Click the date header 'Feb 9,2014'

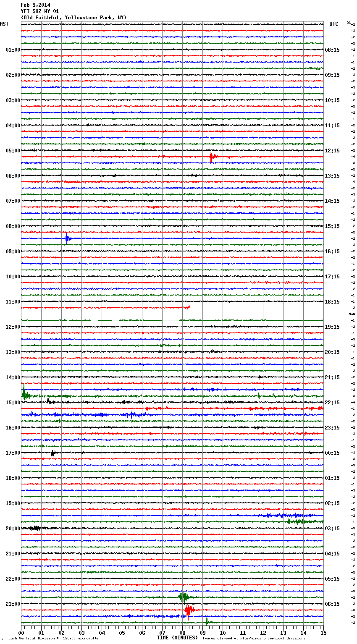click(35, 5)
